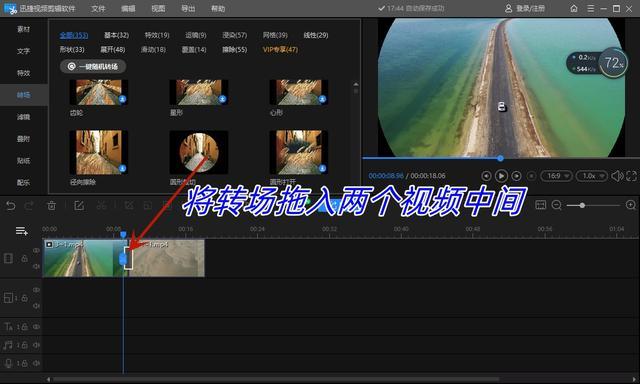Click the text track icon

(x=9, y=326)
